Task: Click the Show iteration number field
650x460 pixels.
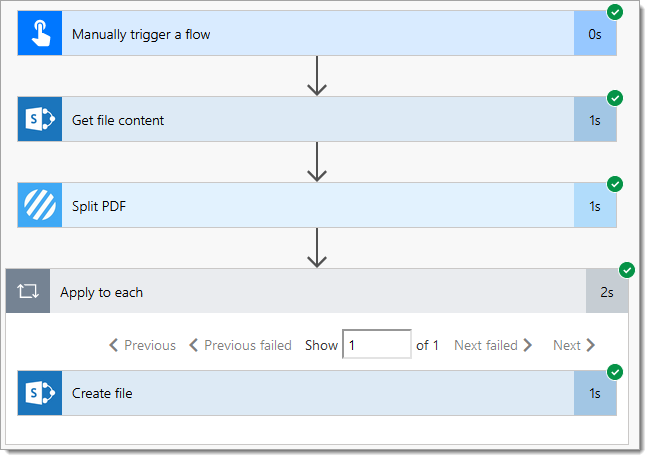Action: point(376,344)
